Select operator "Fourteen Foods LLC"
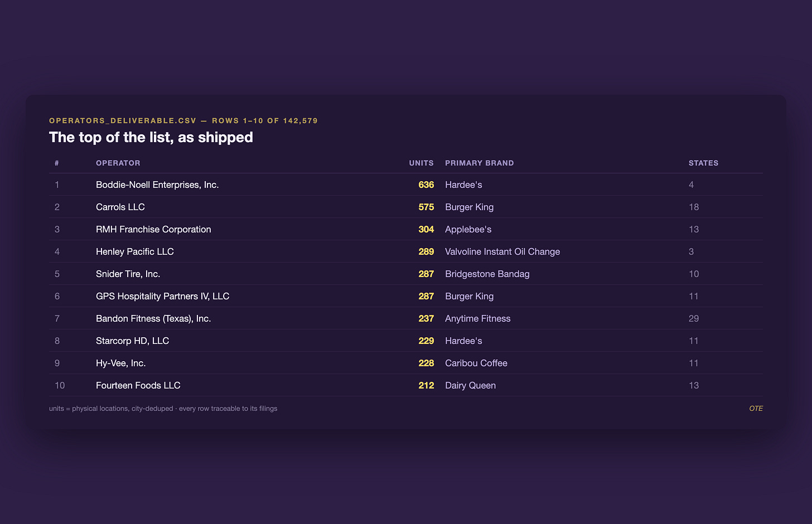 click(138, 385)
